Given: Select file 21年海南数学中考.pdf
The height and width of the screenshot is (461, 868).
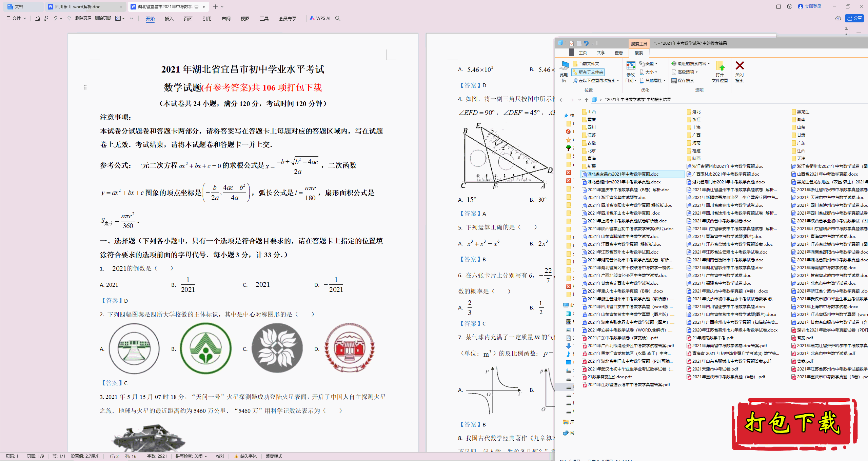Looking at the screenshot, I should pos(710,338).
